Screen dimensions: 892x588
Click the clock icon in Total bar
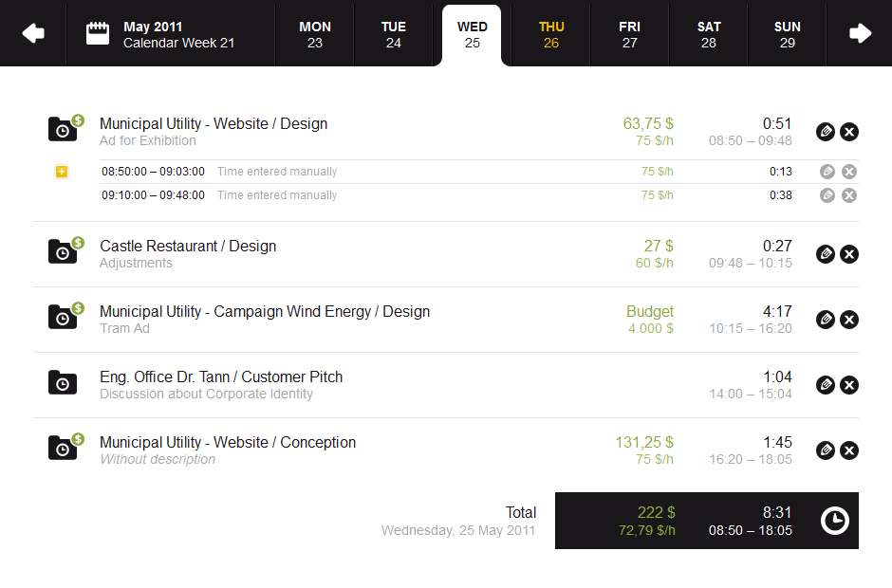click(834, 521)
